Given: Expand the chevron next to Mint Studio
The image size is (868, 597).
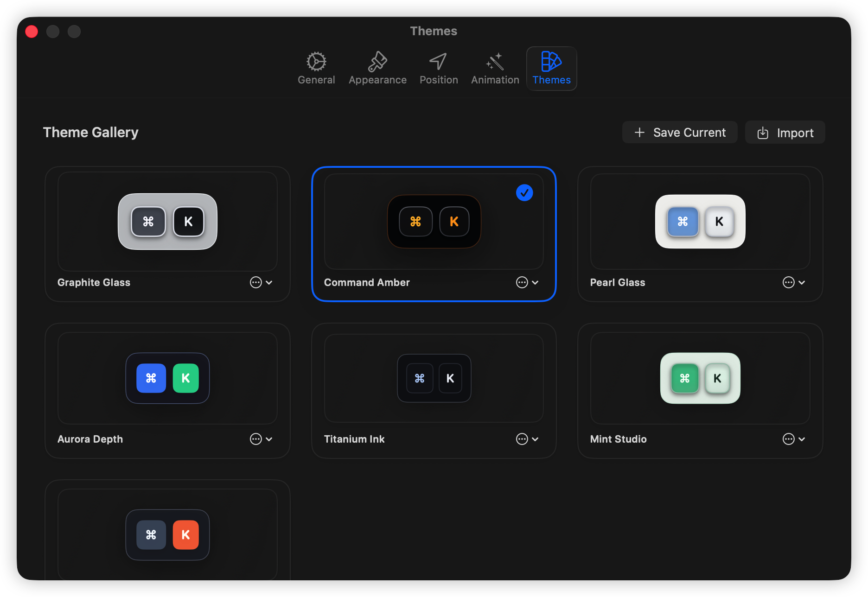Looking at the screenshot, I should [802, 439].
